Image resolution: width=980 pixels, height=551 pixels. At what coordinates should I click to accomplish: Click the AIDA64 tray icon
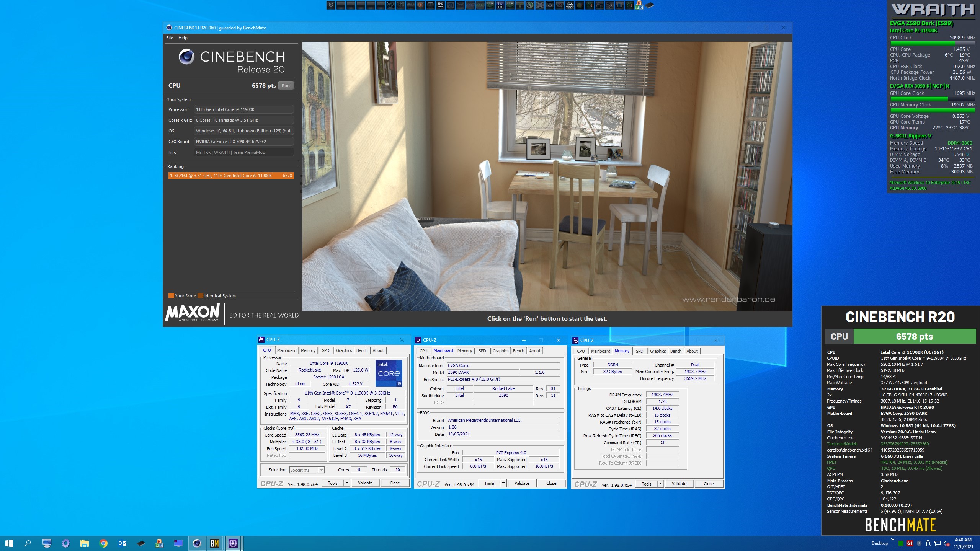point(910,543)
